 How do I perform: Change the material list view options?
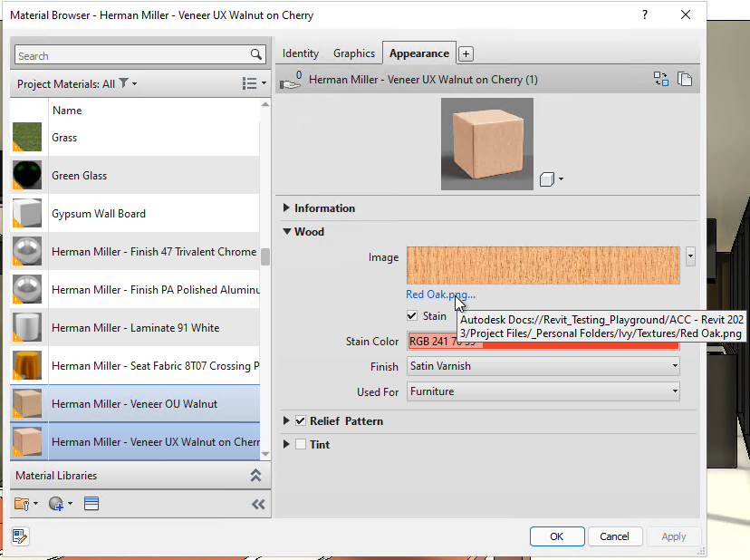click(254, 83)
